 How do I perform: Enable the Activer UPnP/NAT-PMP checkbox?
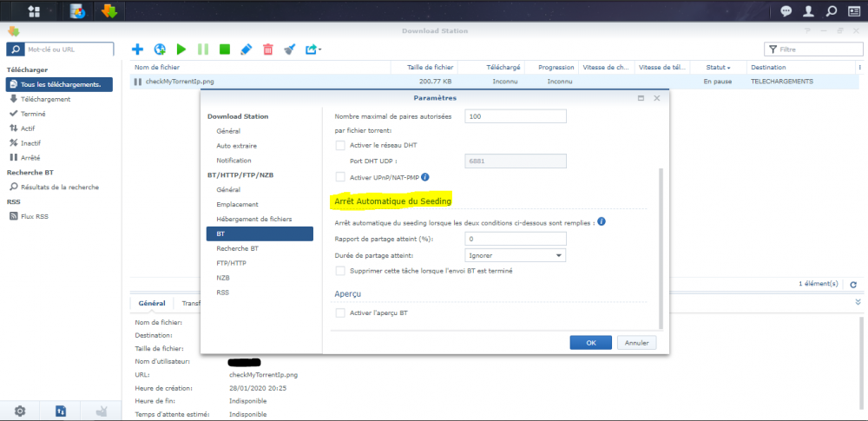(340, 177)
